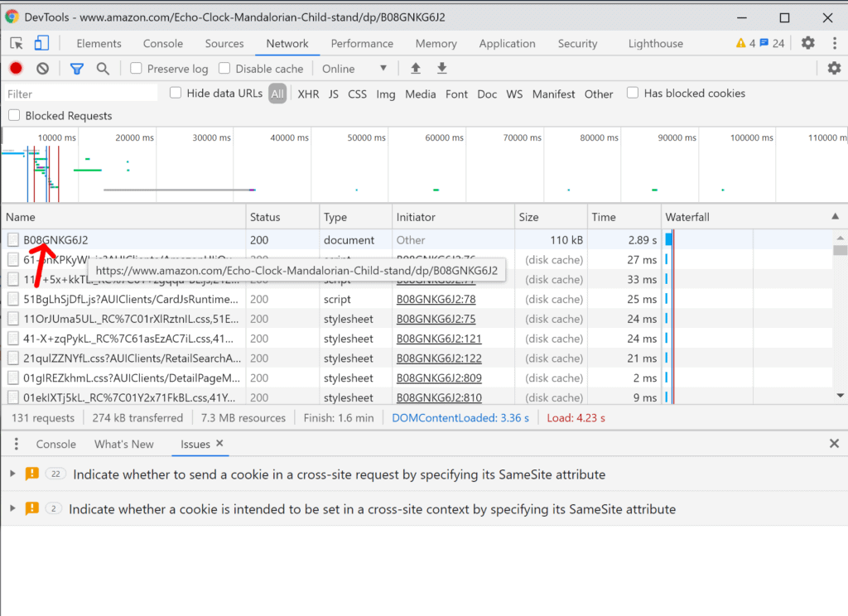Screen dimensions: 848x616
Task: Filter requests by XHR
Action: point(308,94)
